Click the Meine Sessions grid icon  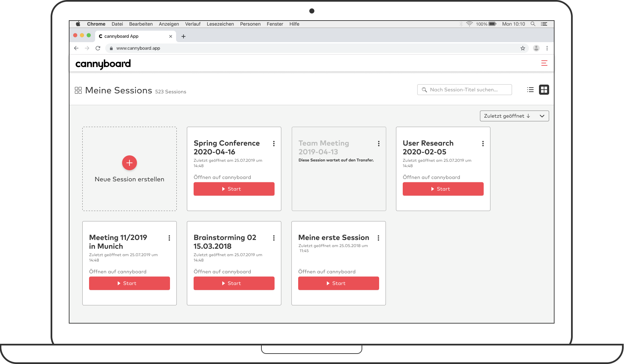(x=78, y=90)
